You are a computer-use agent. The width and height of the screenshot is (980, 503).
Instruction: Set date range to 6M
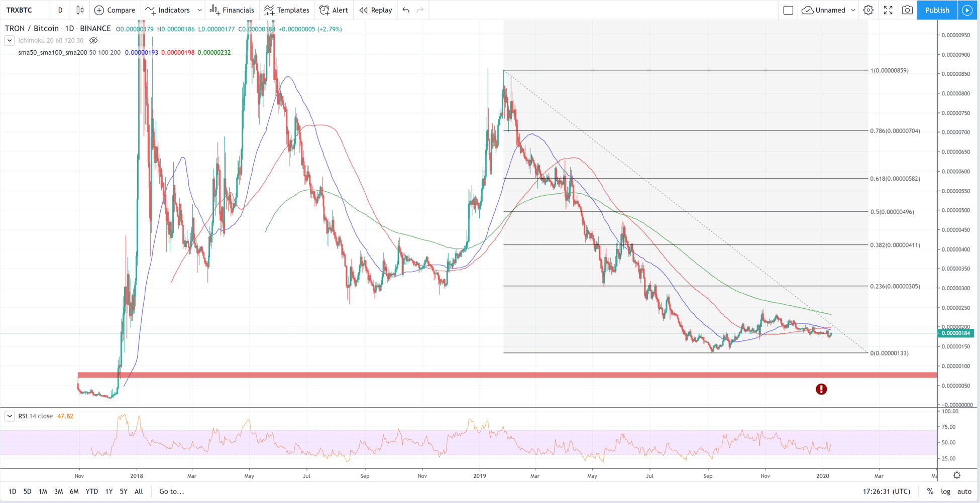click(74, 491)
